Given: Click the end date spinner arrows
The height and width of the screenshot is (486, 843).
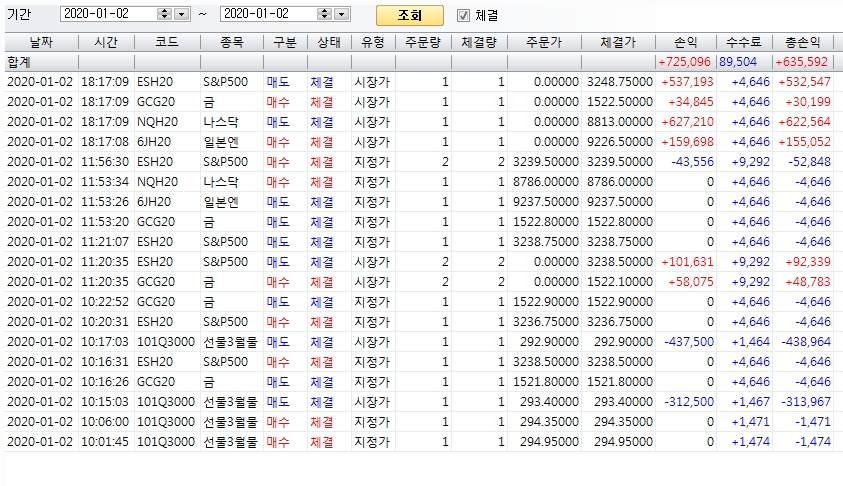Looking at the screenshot, I should (x=324, y=15).
